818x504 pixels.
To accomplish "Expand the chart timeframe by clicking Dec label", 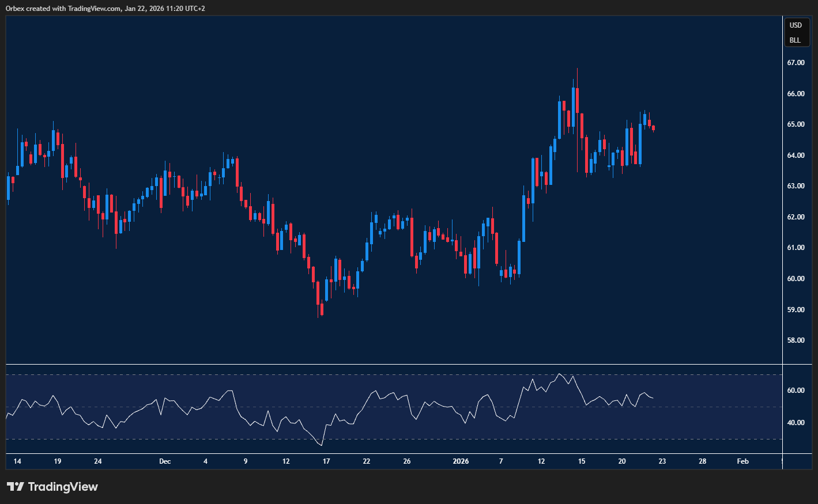I will tap(165, 461).
